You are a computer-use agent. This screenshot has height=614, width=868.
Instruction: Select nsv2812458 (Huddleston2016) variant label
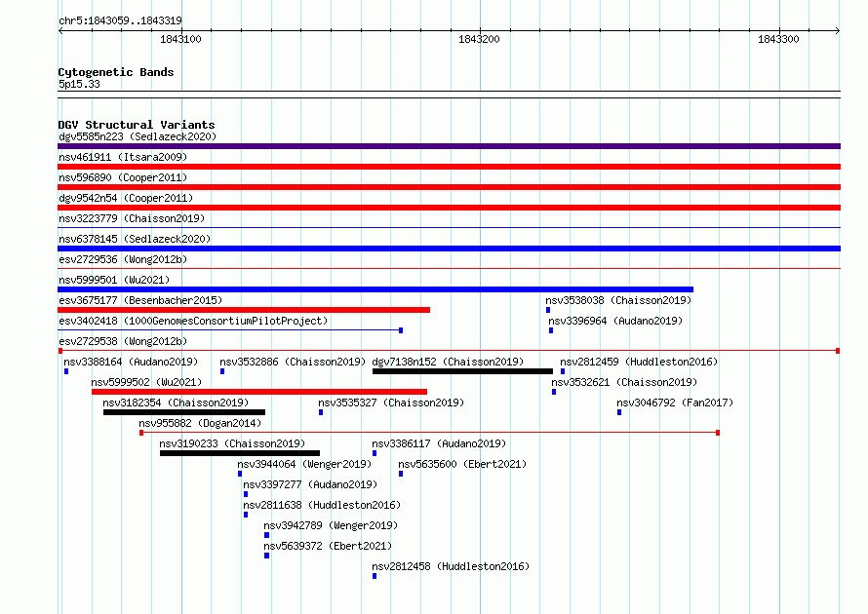pyautogui.click(x=451, y=566)
